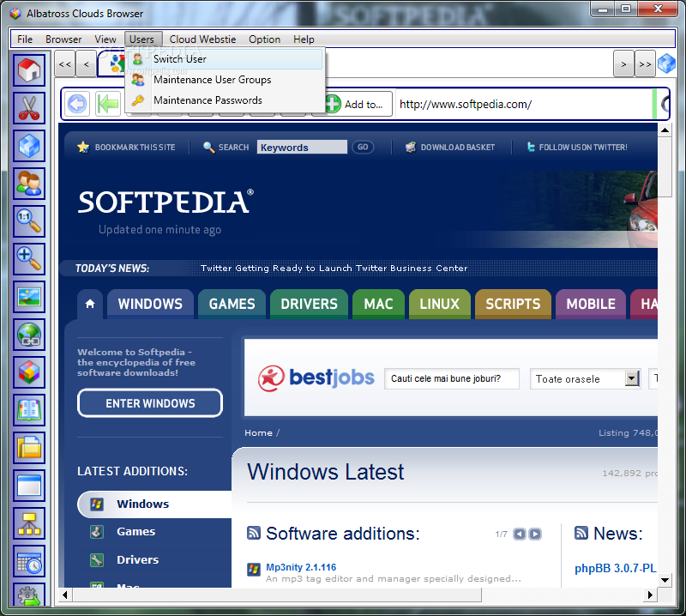Switch to the SCRIPTS tab

[x=513, y=304]
